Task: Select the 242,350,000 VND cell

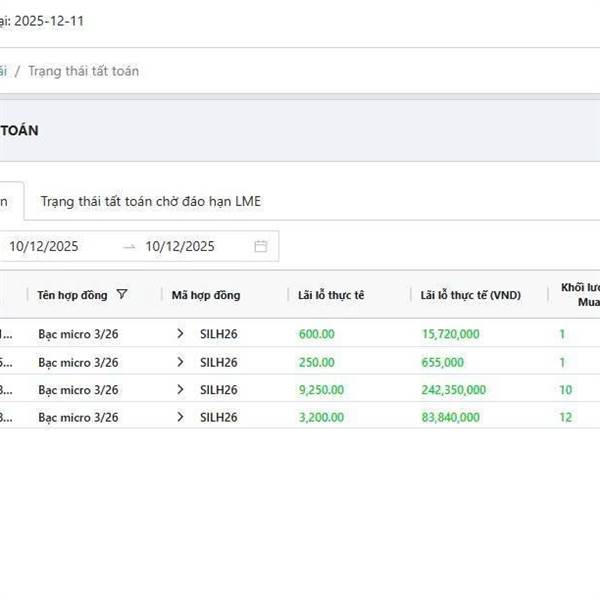Action: pos(454,390)
